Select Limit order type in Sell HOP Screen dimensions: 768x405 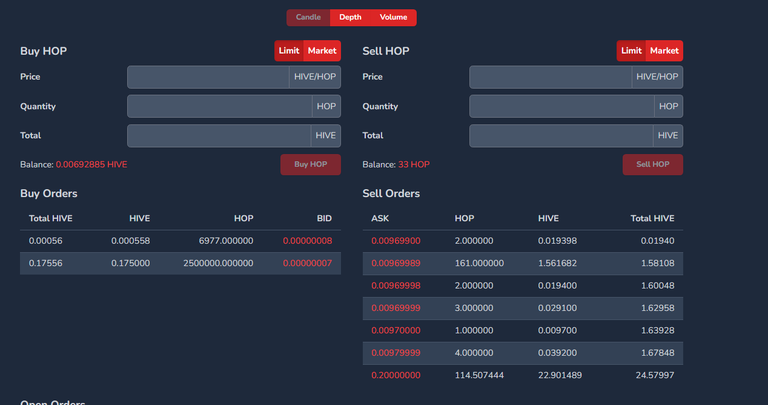631,51
